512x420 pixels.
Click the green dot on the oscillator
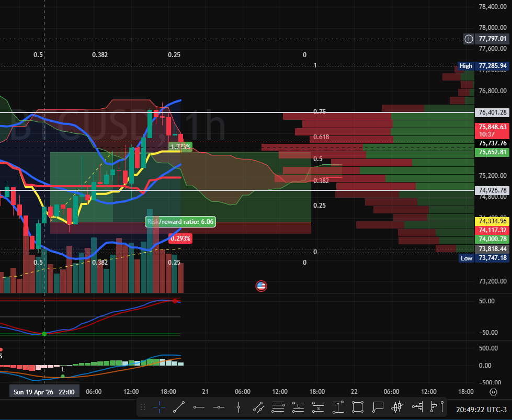tap(44, 334)
